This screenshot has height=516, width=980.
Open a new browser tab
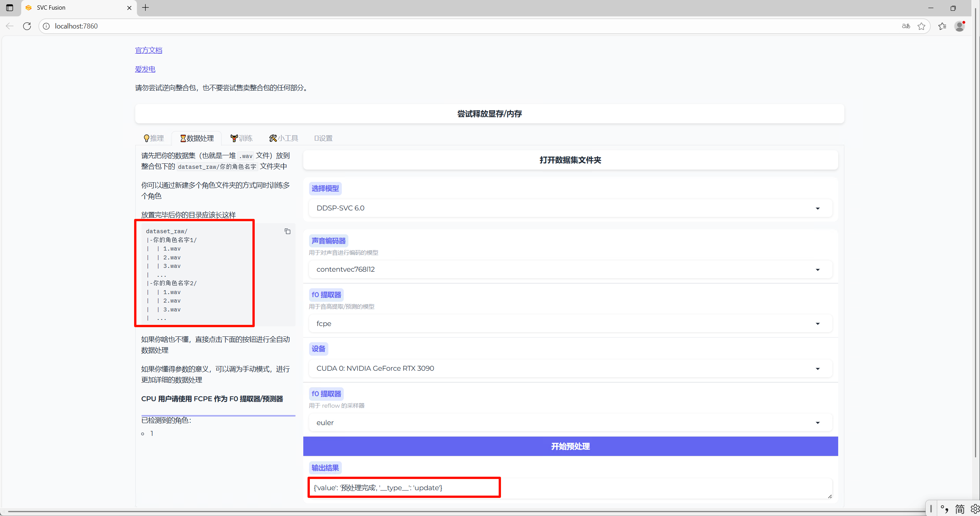145,7
